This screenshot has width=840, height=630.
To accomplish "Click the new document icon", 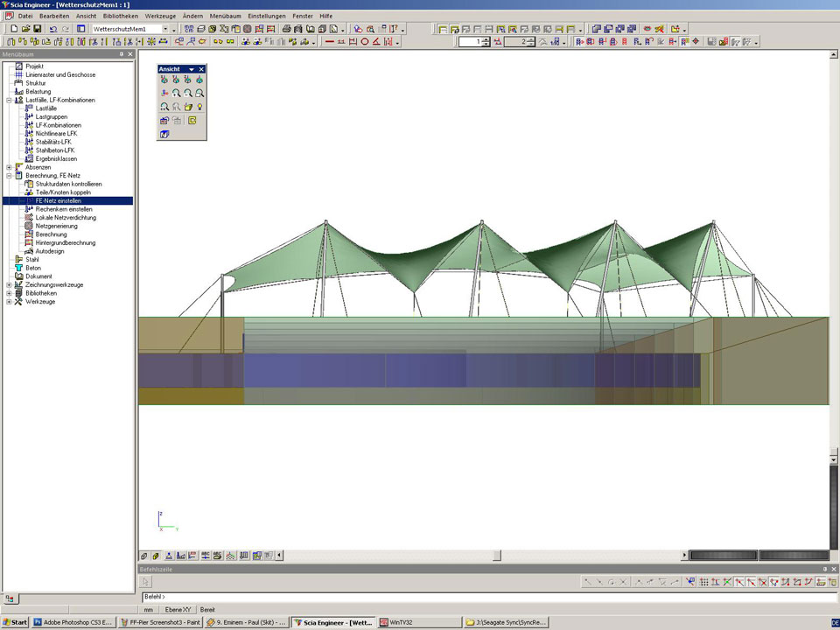I will pyautogui.click(x=14, y=29).
